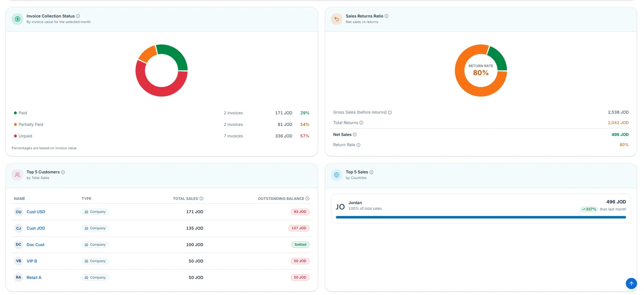Click the Settled balance badge for Doc Cust
Viewport: 644px width, 295px height.
[x=300, y=245]
